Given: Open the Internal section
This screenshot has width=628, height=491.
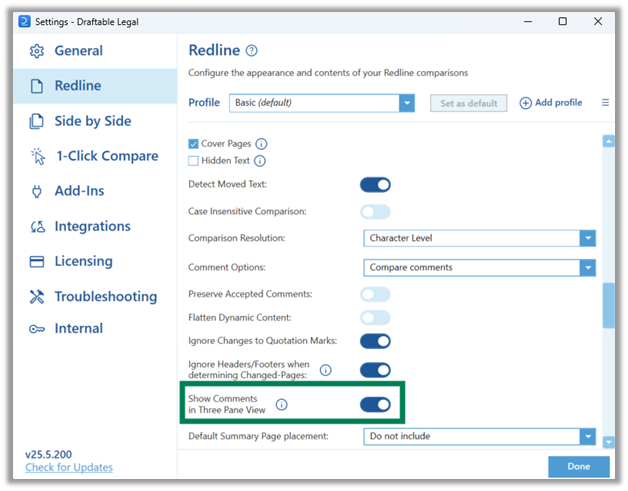Looking at the screenshot, I should (x=95, y=329).
